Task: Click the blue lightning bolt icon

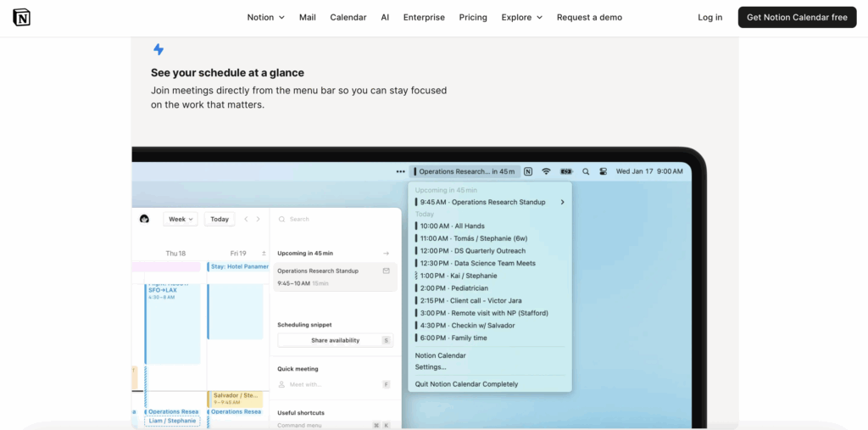Action: 159,49
